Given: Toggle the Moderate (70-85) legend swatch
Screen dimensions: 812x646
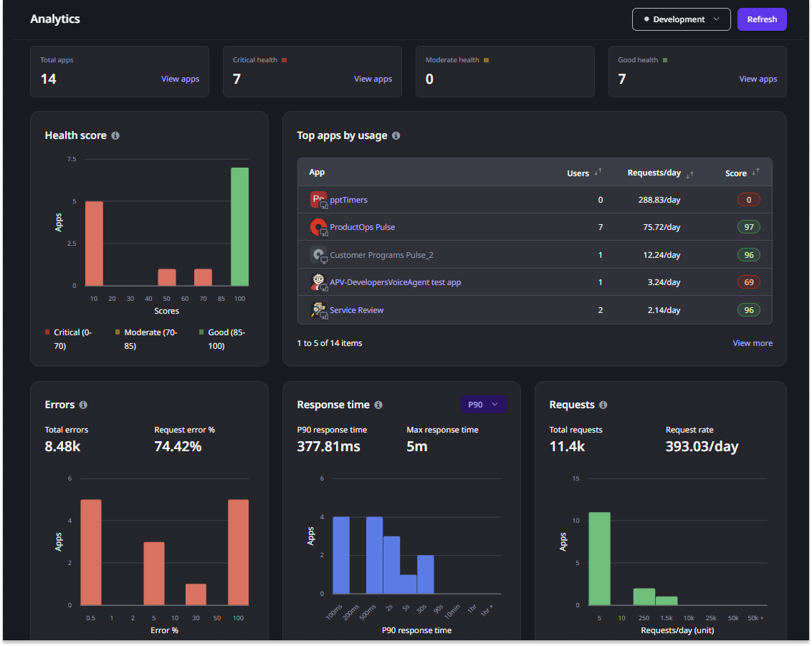Looking at the screenshot, I should (x=118, y=332).
